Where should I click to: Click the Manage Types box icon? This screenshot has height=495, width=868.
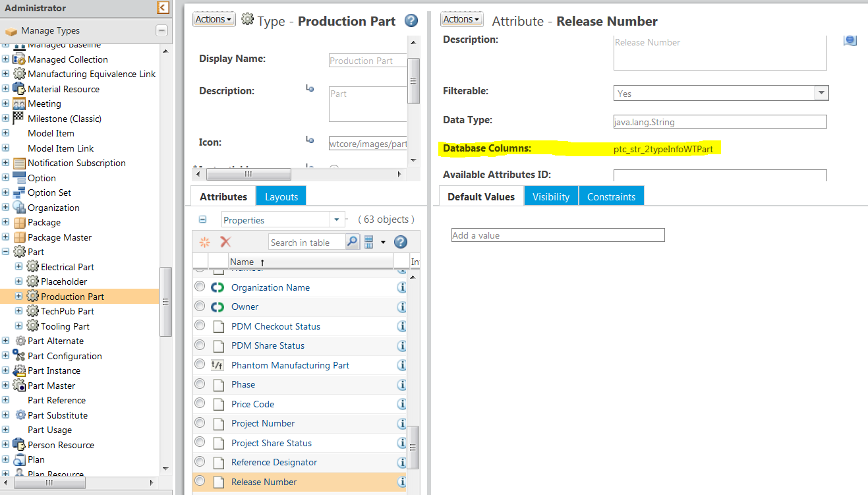pyautogui.click(x=11, y=31)
